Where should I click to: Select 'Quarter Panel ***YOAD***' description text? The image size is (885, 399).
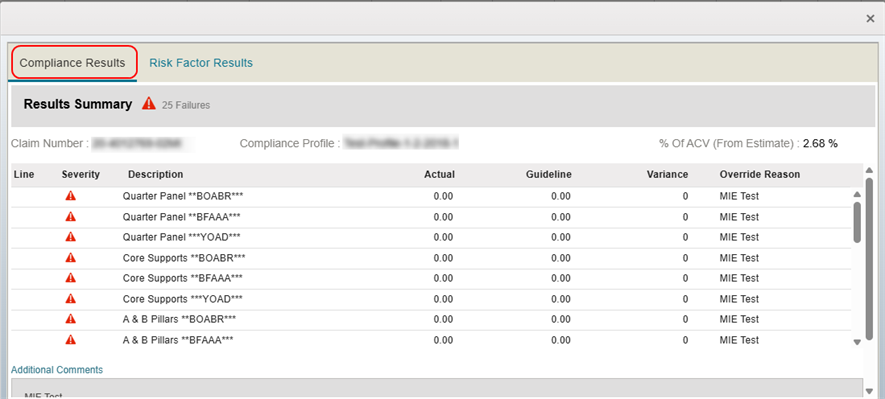[182, 237]
